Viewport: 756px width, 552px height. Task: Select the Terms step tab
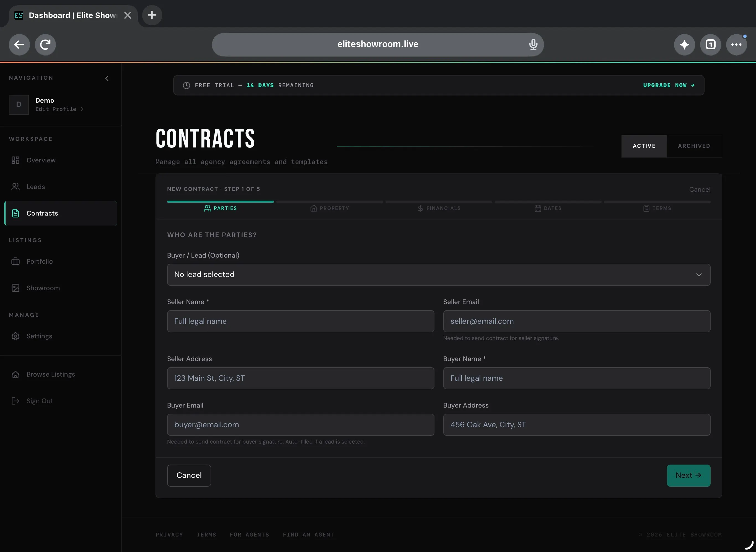[x=657, y=208]
